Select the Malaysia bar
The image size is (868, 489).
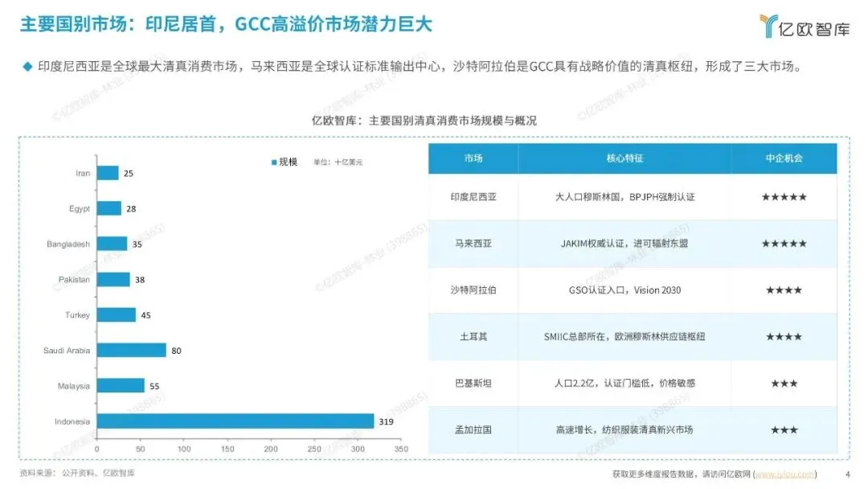[121, 386]
